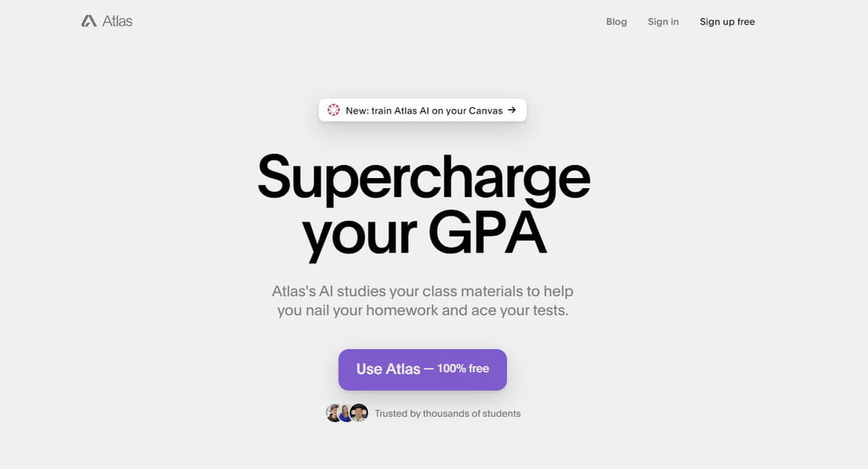Click the rightmost student avatar

point(359,413)
